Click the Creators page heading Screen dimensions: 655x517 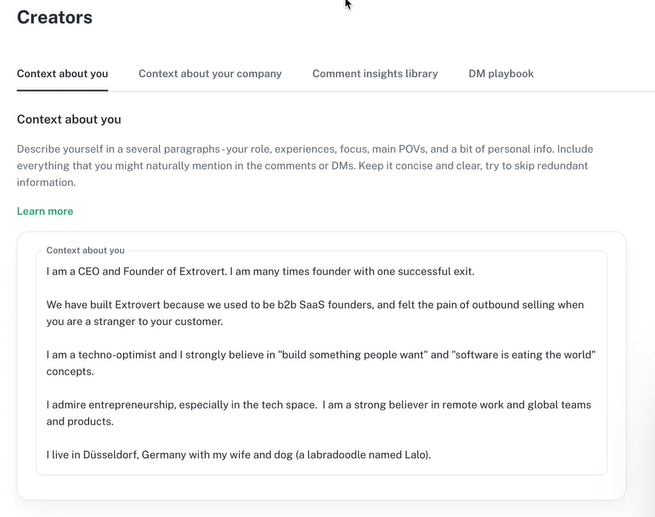point(55,18)
